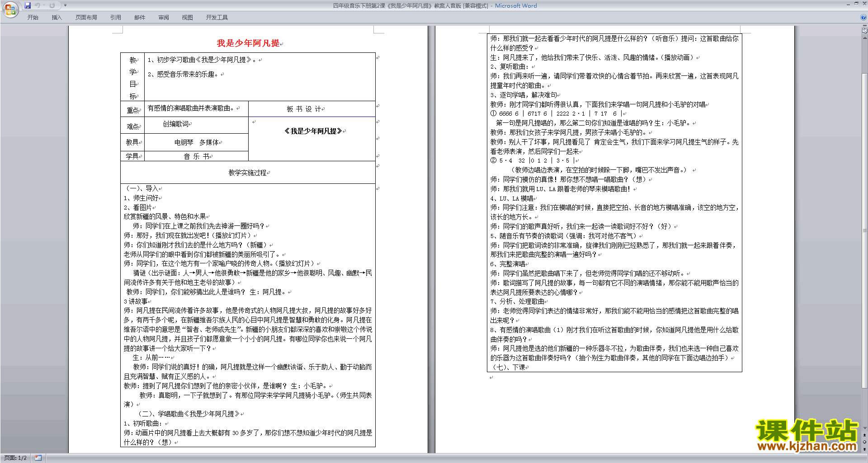Click the blue Help question mark icon
The width and height of the screenshot is (868, 463).
tap(863, 18)
